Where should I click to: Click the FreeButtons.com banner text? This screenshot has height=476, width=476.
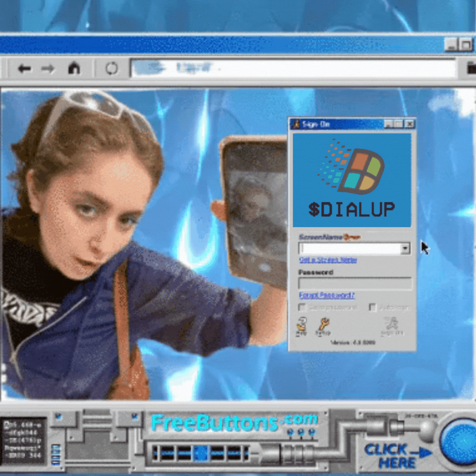(x=234, y=422)
